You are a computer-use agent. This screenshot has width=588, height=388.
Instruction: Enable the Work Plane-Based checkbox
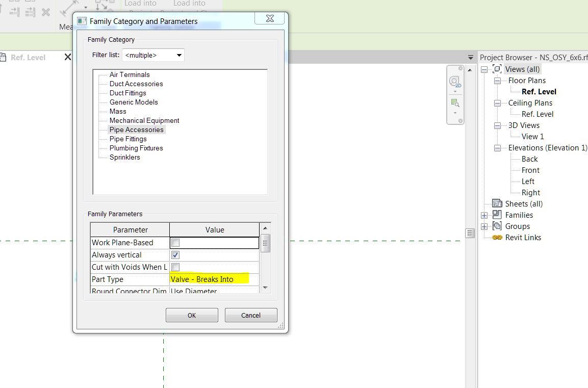click(x=175, y=243)
